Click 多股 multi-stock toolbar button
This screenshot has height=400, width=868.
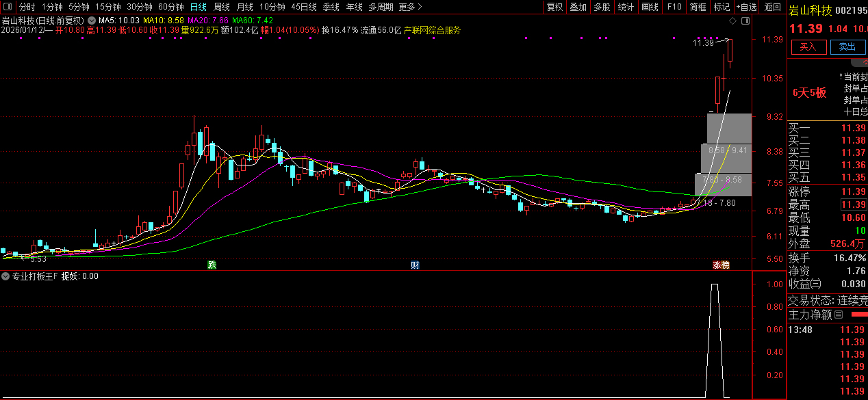click(602, 7)
